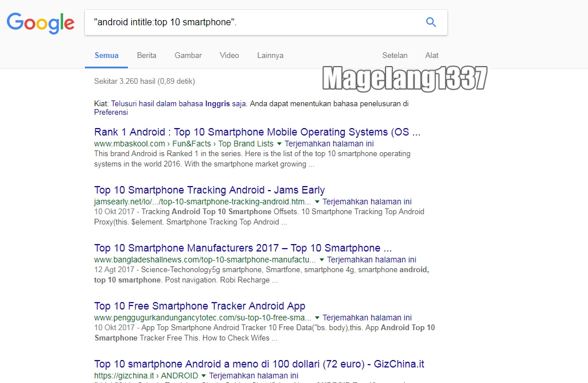
Task: Click 'Telusuri hasil dalam bahasa Inggris saja' link
Action: (178, 103)
